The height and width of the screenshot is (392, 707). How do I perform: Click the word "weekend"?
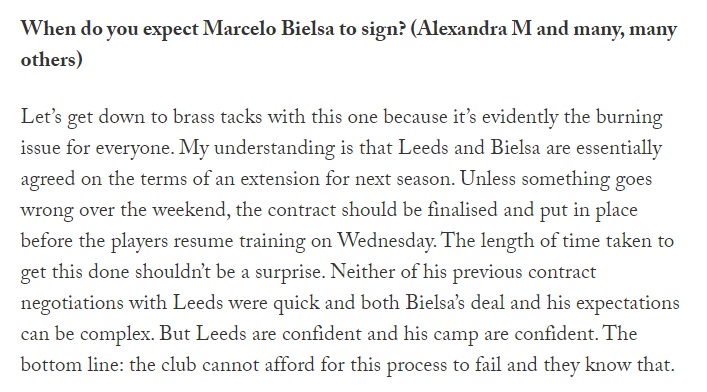click(x=190, y=210)
